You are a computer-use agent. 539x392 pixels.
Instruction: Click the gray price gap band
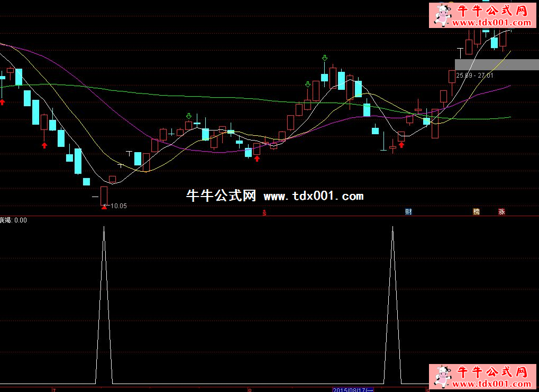click(497, 64)
